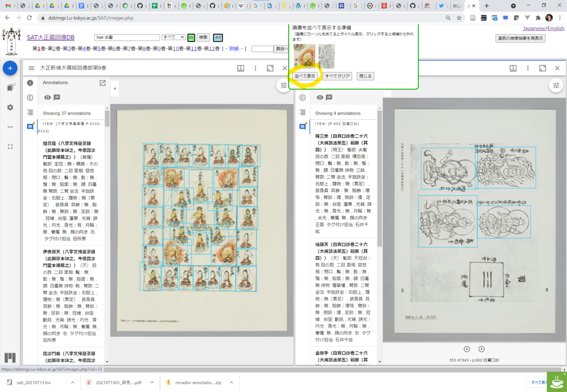This screenshot has height=392, width=567.
Task: Open Index panel in right window sidebar
Action: point(303,112)
